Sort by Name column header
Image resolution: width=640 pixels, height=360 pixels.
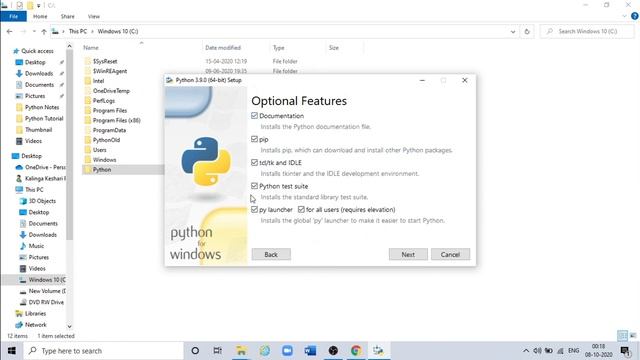tap(91, 48)
